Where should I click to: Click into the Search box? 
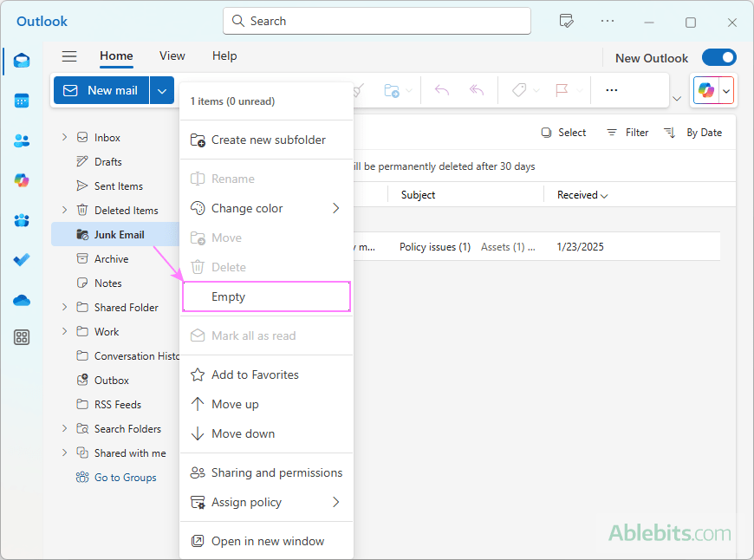pyautogui.click(x=377, y=21)
